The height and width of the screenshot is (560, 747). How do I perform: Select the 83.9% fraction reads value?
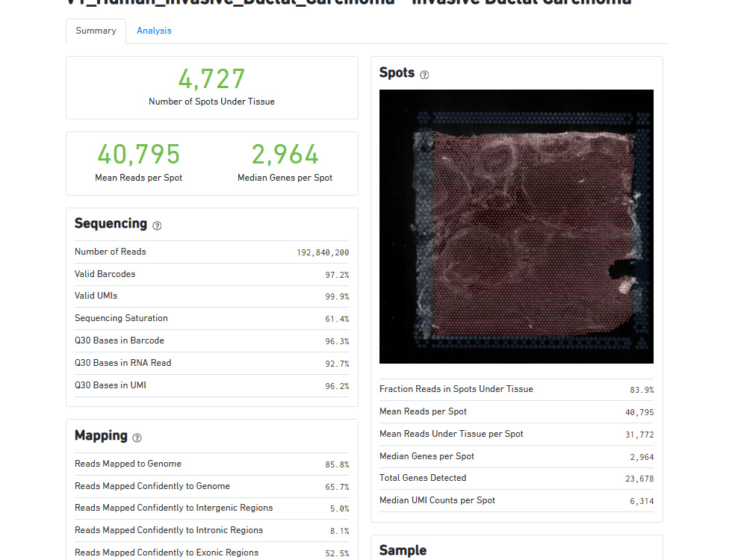click(642, 390)
